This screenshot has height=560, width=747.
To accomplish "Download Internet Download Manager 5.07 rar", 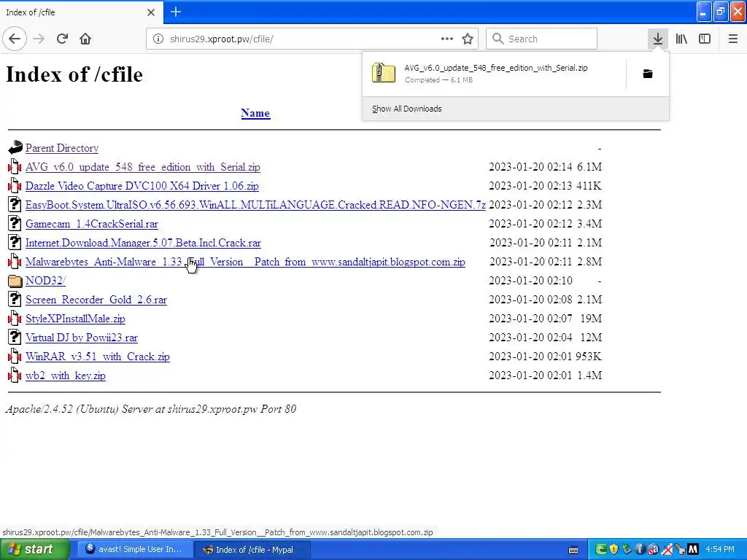I will [144, 243].
